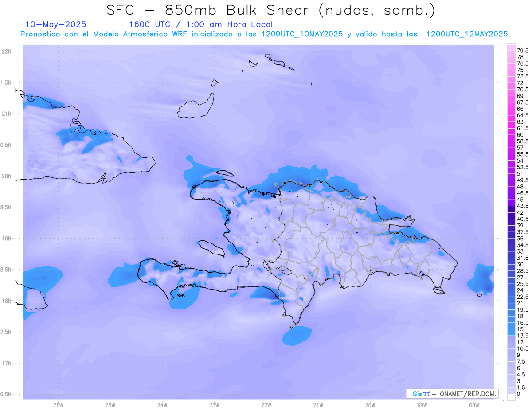Click the 0 value at the scale bottom
Viewport: 532px width, 411px height.
[518, 394]
